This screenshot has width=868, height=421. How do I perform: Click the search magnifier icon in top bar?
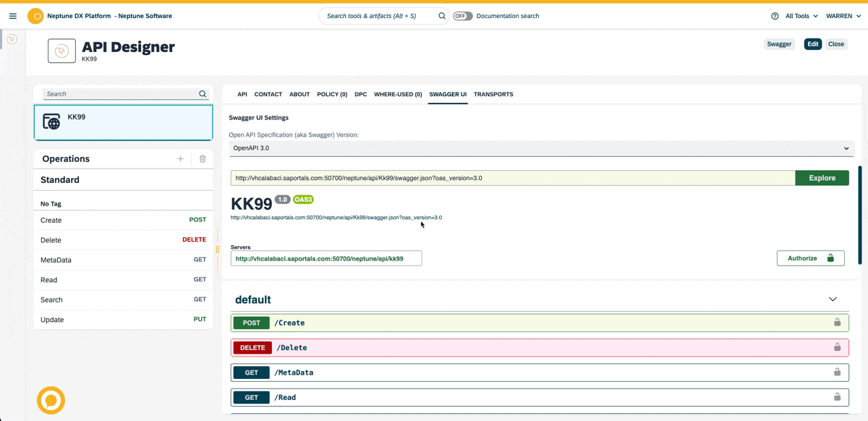442,16
